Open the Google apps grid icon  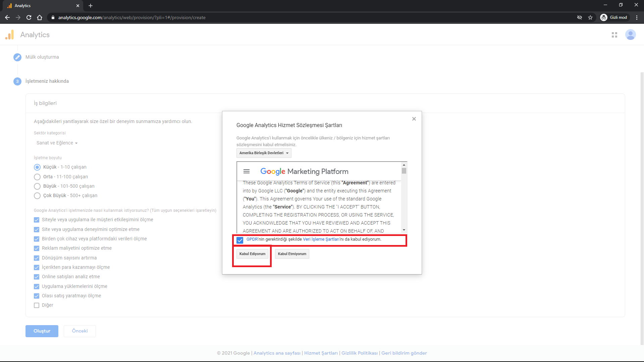click(614, 35)
